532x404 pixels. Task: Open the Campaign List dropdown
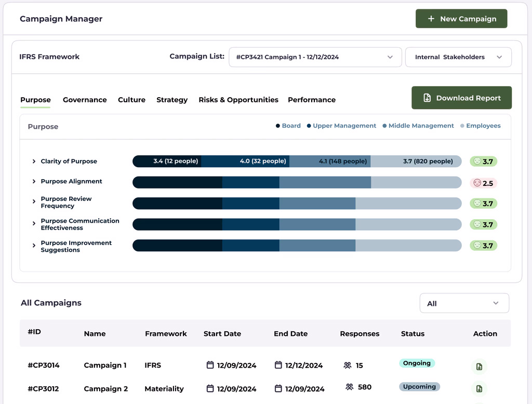[315, 57]
